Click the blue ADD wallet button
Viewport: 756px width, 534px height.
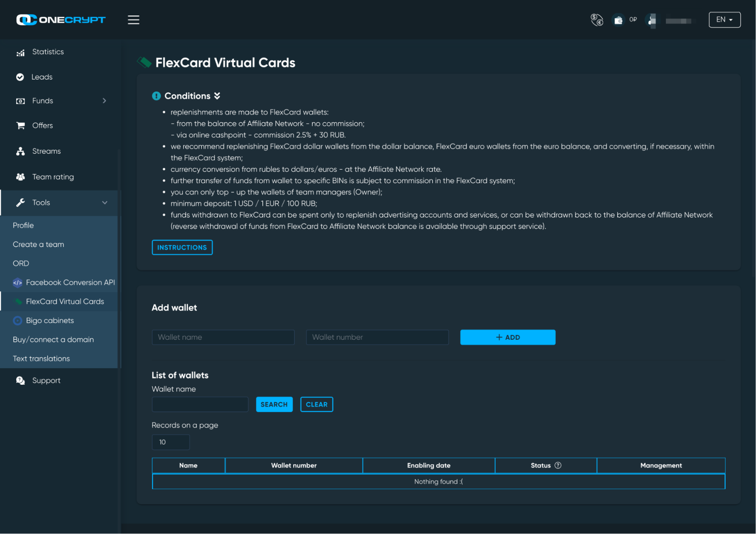click(x=508, y=337)
